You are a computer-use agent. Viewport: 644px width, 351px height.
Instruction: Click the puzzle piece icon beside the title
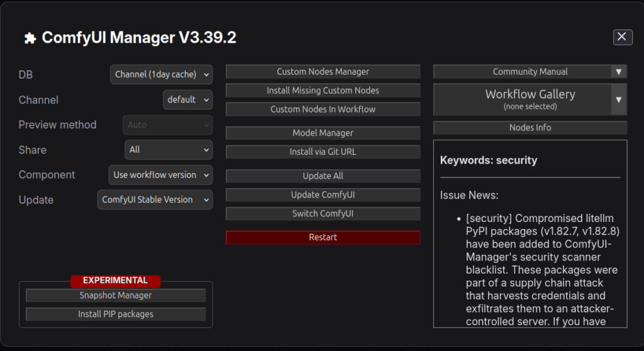[x=30, y=38]
